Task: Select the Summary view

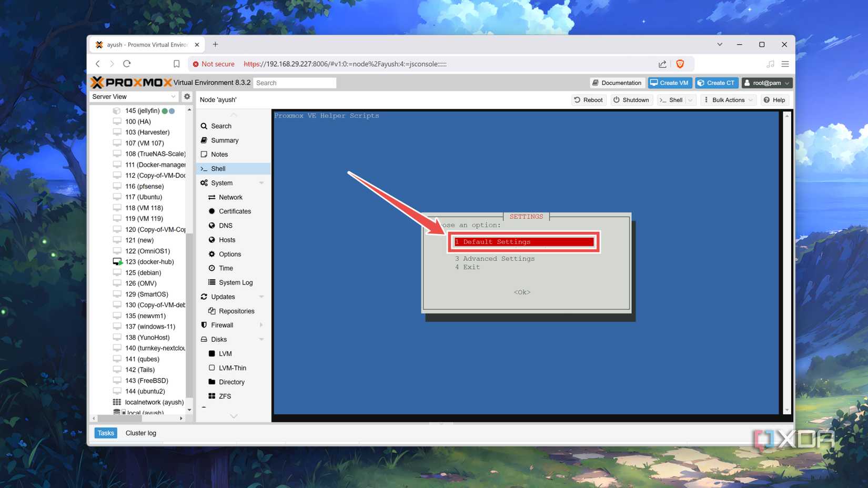Action: click(224, 140)
